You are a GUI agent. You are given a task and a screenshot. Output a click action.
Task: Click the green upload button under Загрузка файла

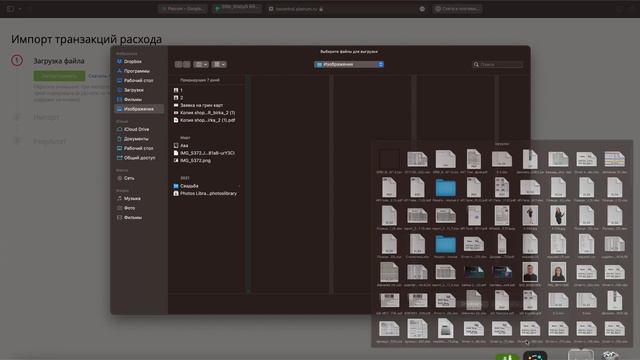(x=59, y=76)
